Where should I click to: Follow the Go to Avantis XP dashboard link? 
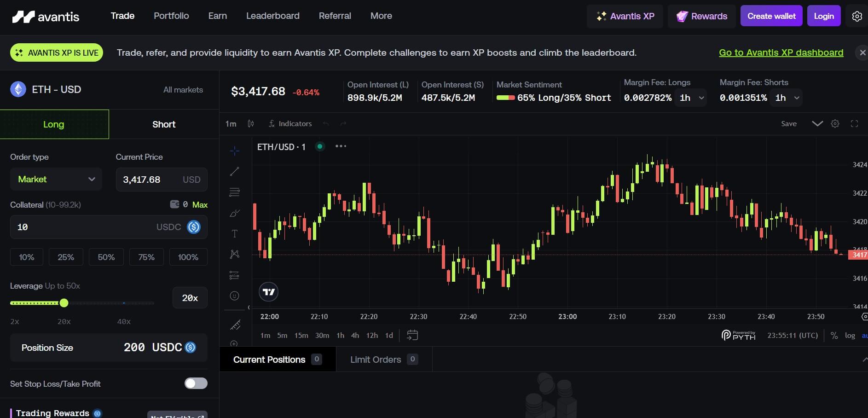click(x=781, y=52)
